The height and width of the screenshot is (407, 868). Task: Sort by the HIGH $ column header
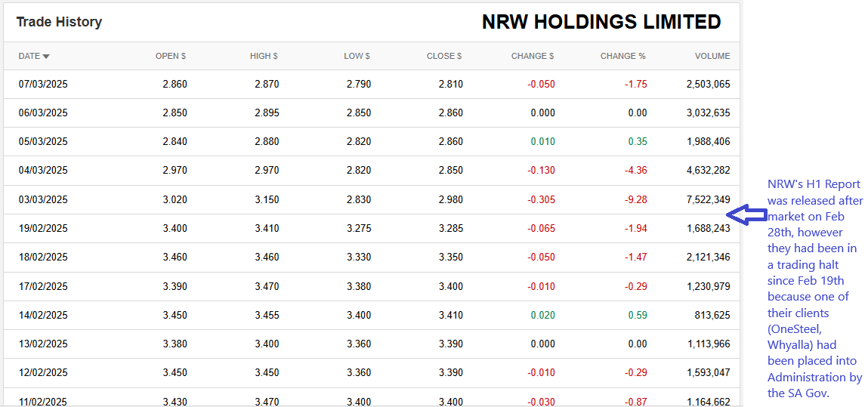[x=264, y=56]
